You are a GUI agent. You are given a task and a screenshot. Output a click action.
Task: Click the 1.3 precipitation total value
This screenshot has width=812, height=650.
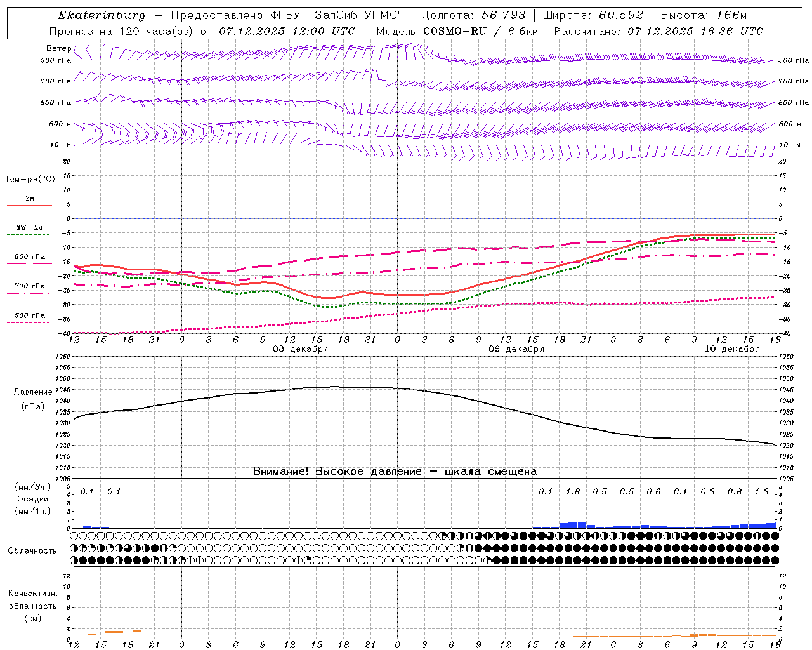click(761, 491)
